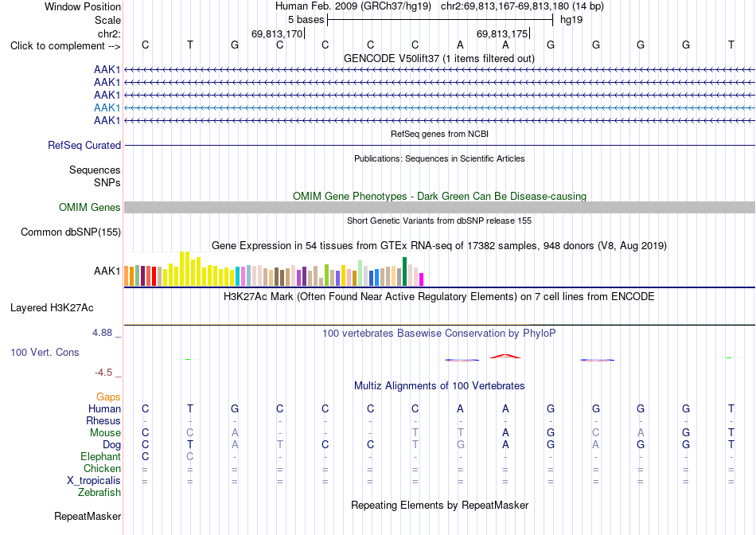Image resolution: width=756 pixels, height=535 pixels.
Task: Click the Sequences track label
Action: (x=95, y=170)
